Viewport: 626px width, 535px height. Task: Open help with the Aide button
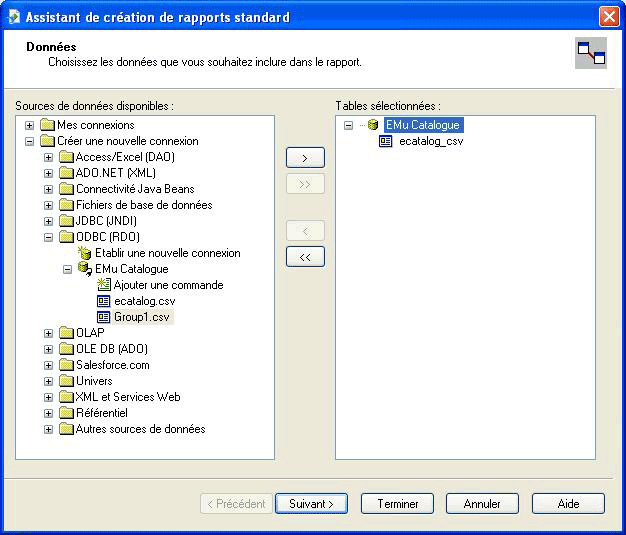tap(568, 504)
